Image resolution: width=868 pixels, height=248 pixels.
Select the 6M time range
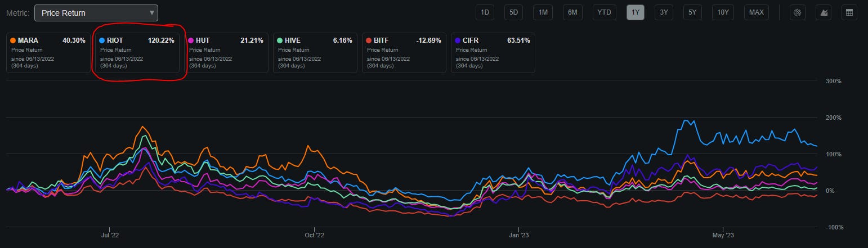click(572, 12)
